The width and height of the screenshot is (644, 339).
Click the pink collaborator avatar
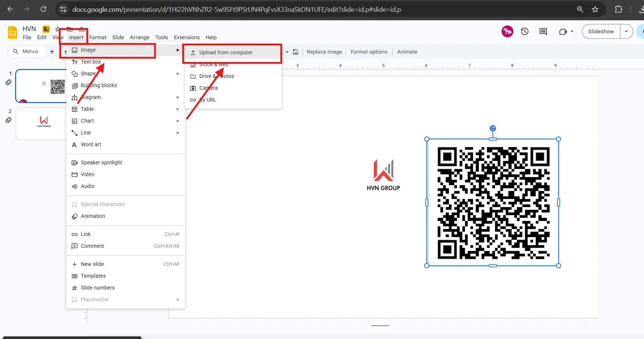[507, 31]
